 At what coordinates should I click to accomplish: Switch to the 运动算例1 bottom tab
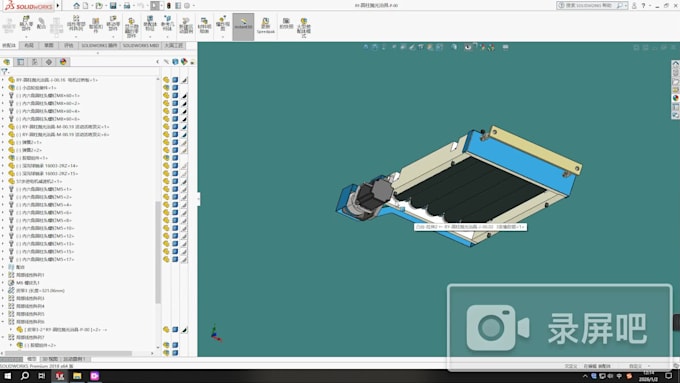tap(74, 359)
